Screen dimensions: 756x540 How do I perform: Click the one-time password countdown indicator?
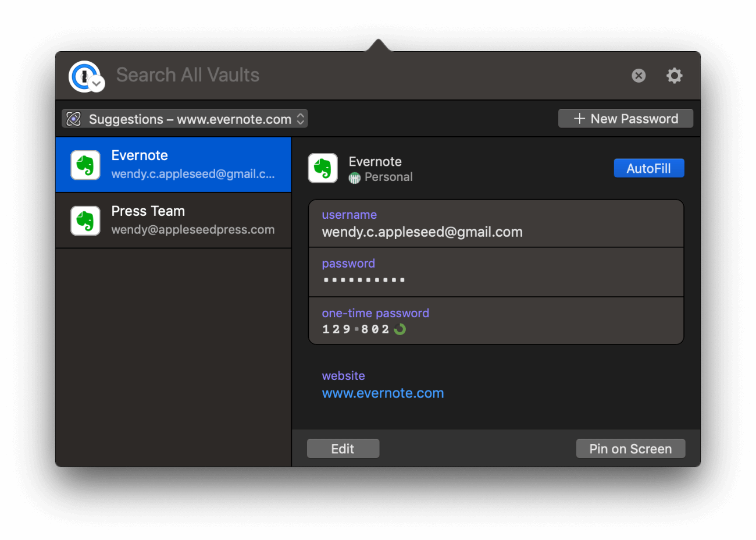pos(399,329)
